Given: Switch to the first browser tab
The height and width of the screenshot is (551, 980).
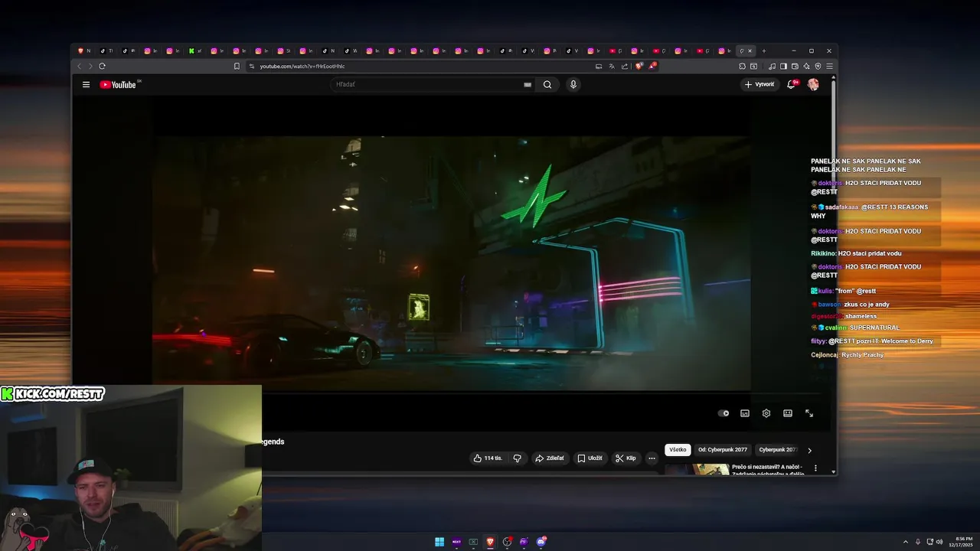Looking at the screenshot, I should coord(83,51).
